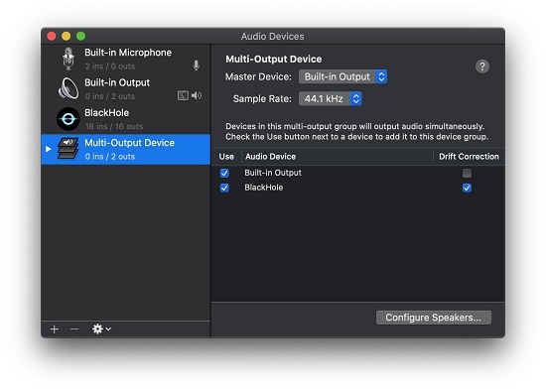Select Built-in Microphone in device list
The width and height of the screenshot is (546, 392).
pyautogui.click(x=126, y=59)
